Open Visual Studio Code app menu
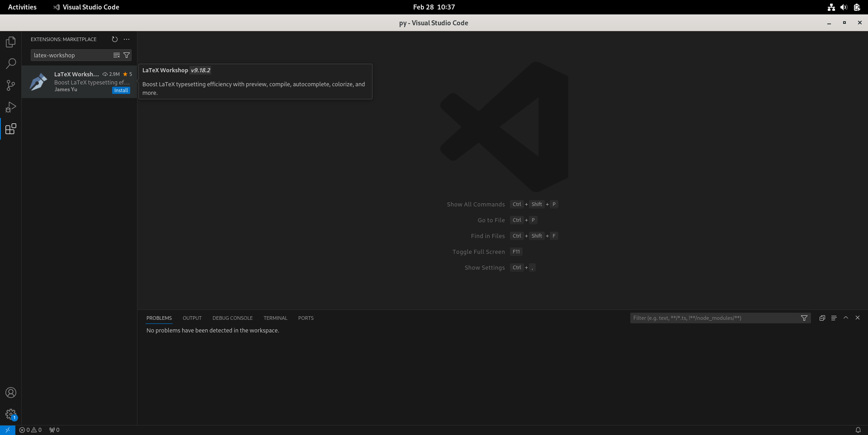868x435 pixels. pyautogui.click(x=86, y=7)
